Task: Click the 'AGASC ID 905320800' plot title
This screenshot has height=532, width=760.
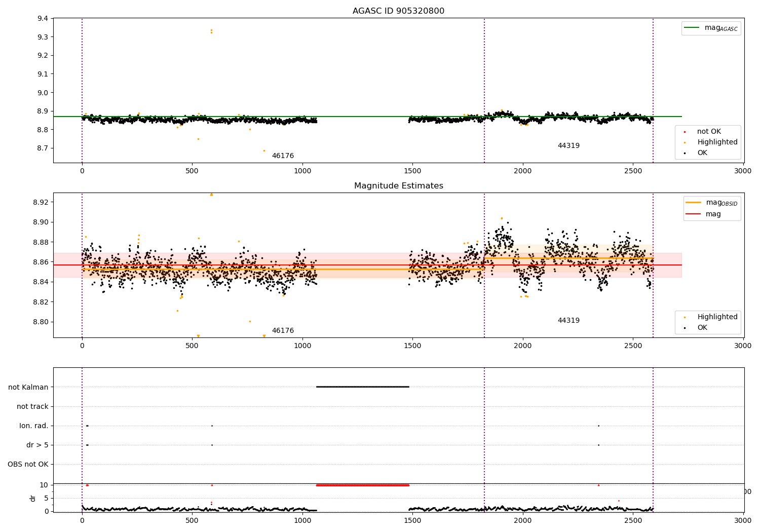Action: [x=398, y=11]
